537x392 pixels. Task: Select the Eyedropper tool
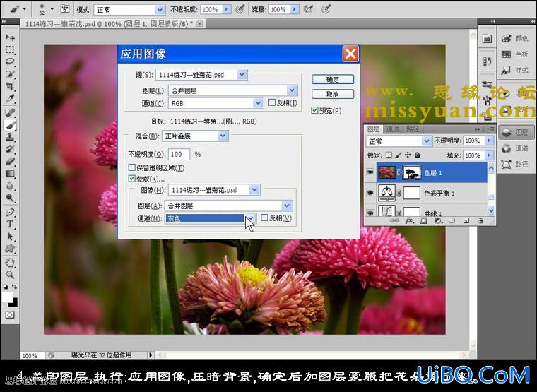coord(10,98)
